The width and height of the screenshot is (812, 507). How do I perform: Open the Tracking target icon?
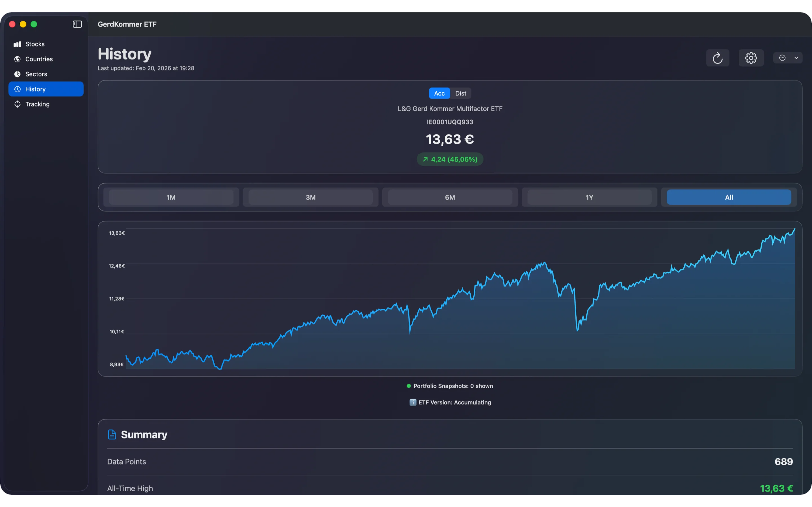pos(17,104)
